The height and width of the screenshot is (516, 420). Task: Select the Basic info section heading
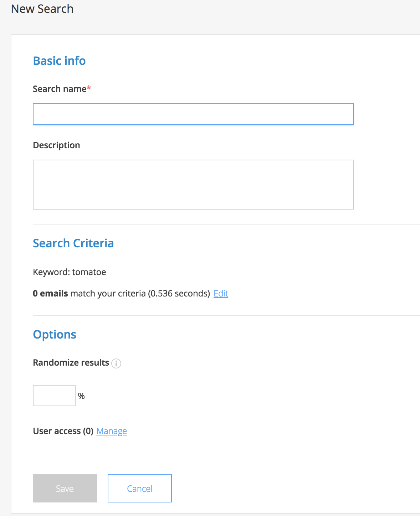coord(59,61)
